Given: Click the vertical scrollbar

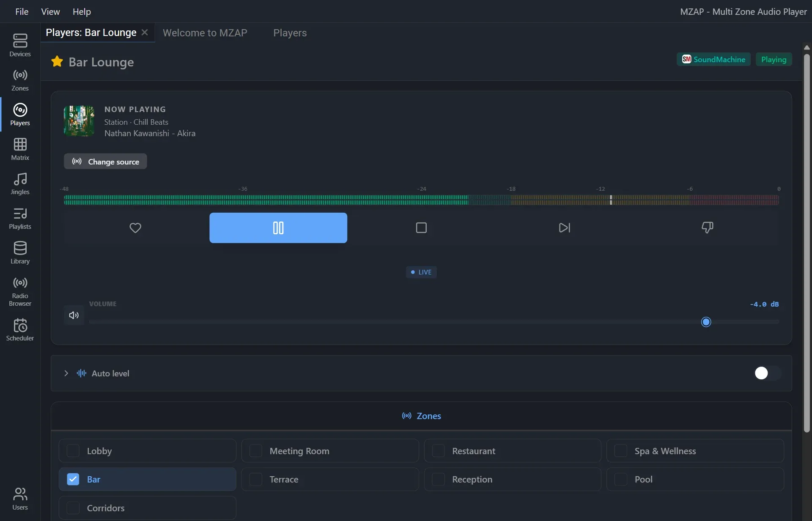Looking at the screenshot, I should pos(807,243).
